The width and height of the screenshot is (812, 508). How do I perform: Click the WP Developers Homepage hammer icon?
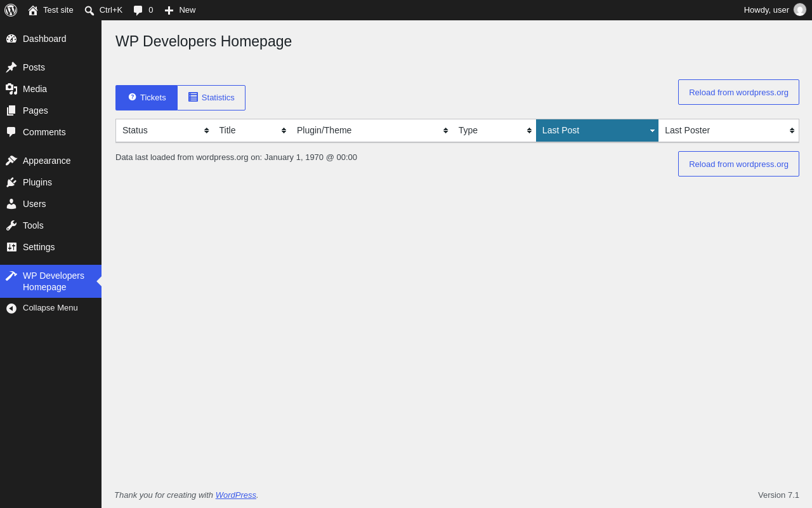11,276
